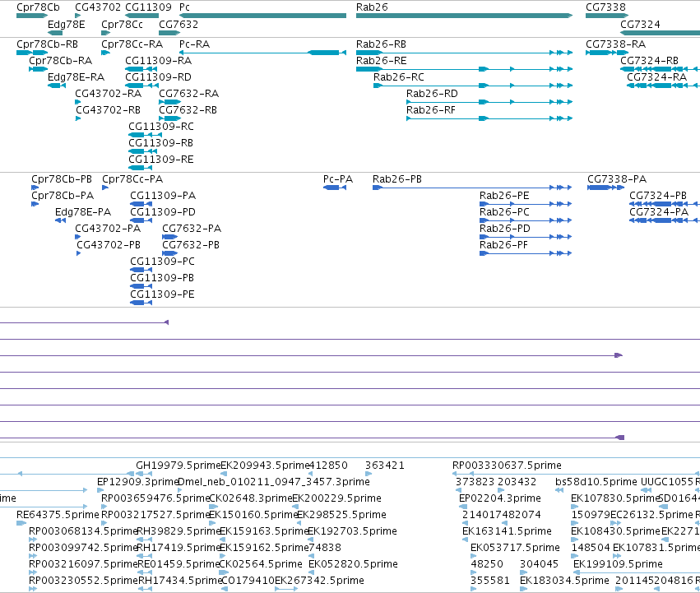Viewport: 700px width, 593px height.
Task: Select the Cpr78Cb-PB protein label
Action: pos(62,179)
